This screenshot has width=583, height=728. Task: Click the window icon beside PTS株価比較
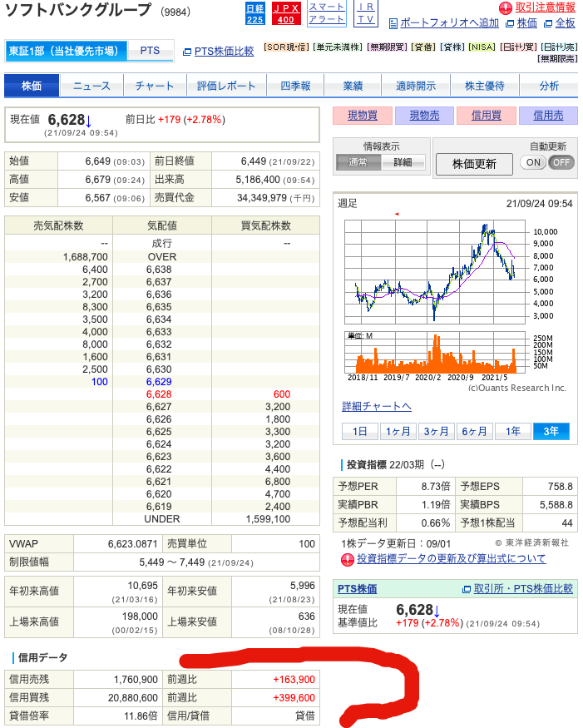pyautogui.click(x=187, y=52)
